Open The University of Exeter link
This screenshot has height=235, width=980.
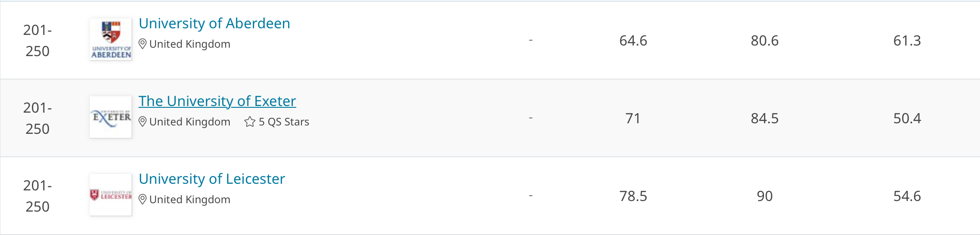(x=217, y=101)
